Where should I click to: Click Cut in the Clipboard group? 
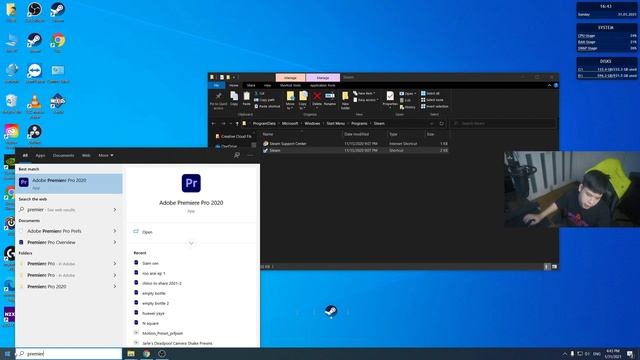point(260,93)
